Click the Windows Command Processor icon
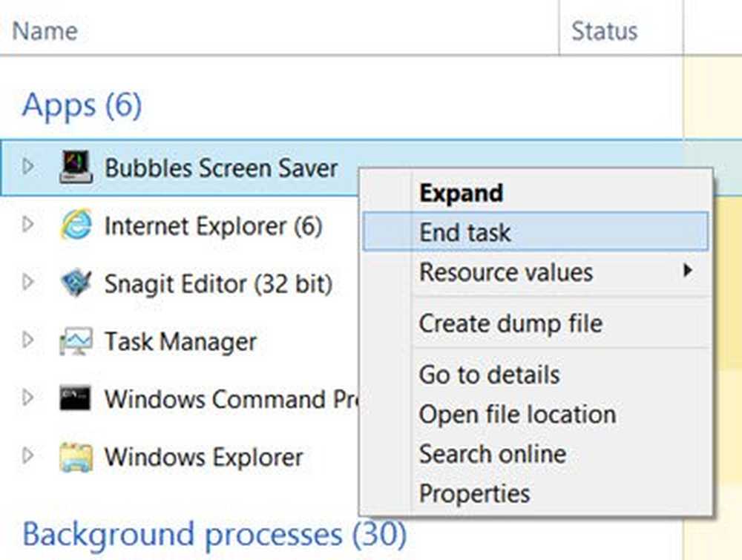The image size is (742, 560). [75, 398]
